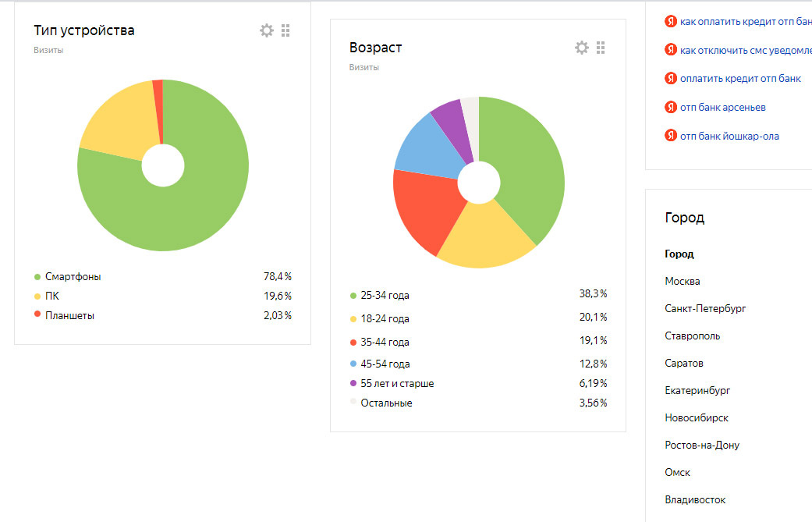Select 'Екатеринбург' in the city list
Viewport: 812px width, 522px height.
click(697, 390)
